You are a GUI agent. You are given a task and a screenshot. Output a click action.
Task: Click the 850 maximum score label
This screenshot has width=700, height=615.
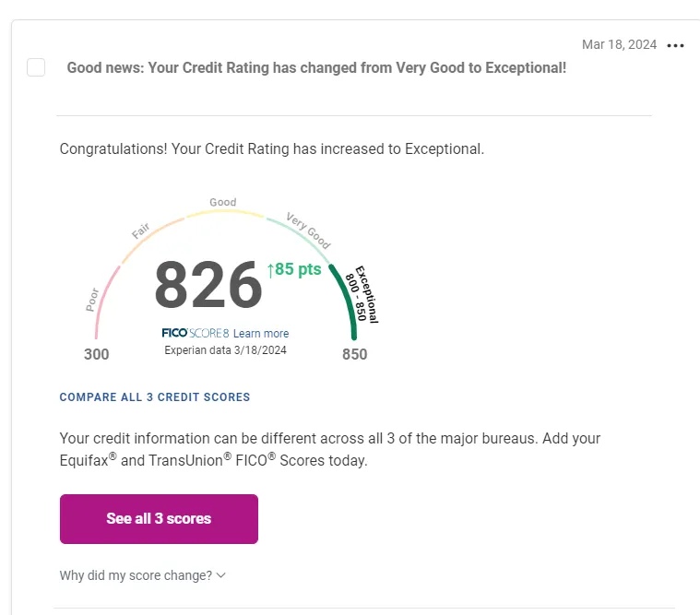(x=355, y=354)
